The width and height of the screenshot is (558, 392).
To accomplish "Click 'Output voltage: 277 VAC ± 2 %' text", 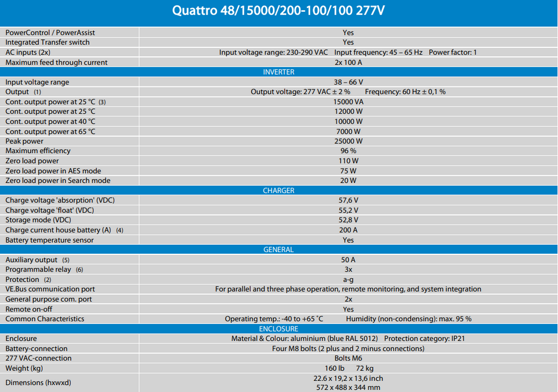I will click(300, 92).
